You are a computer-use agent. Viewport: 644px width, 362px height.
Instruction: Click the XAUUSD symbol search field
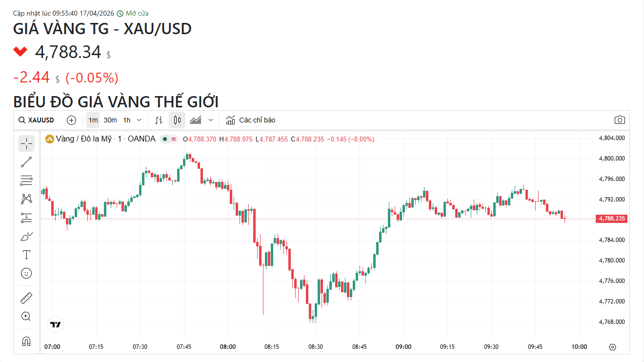coord(37,120)
